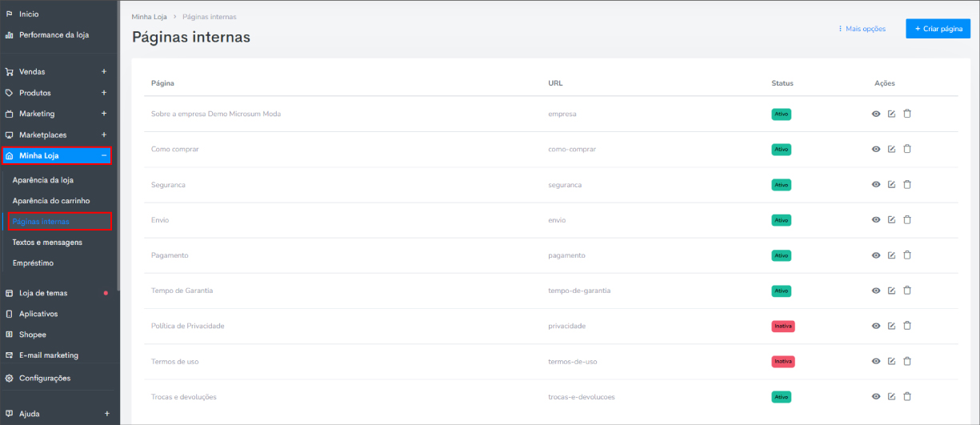This screenshot has width=980, height=425.
Task: View the Seguranca page via eye icon
Action: (x=876, y=184)
